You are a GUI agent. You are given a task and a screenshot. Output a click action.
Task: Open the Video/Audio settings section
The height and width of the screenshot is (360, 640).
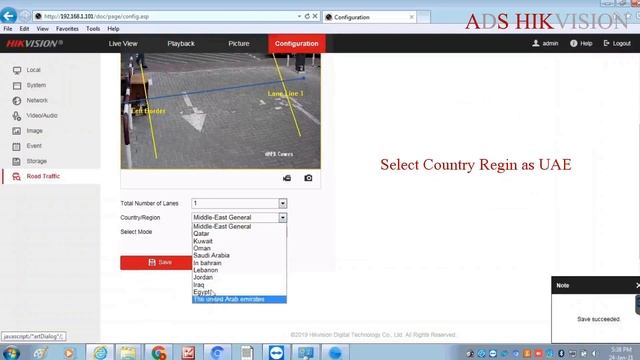[42, 116]
